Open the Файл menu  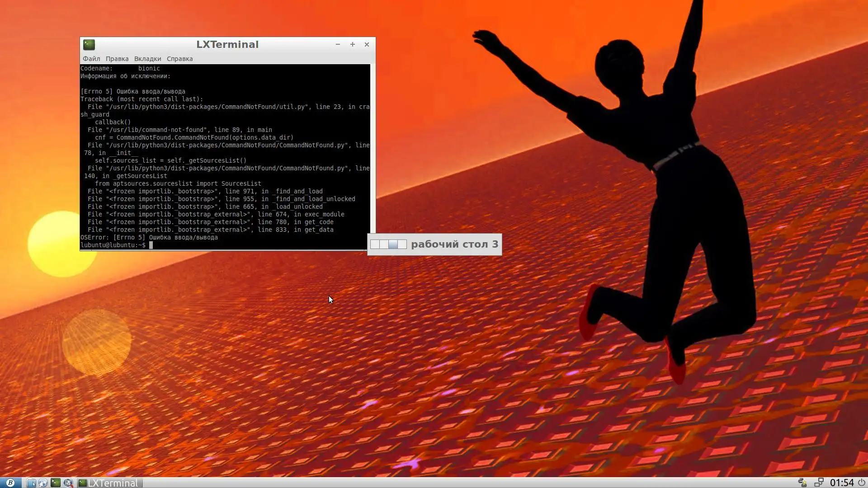click(91, 59)
